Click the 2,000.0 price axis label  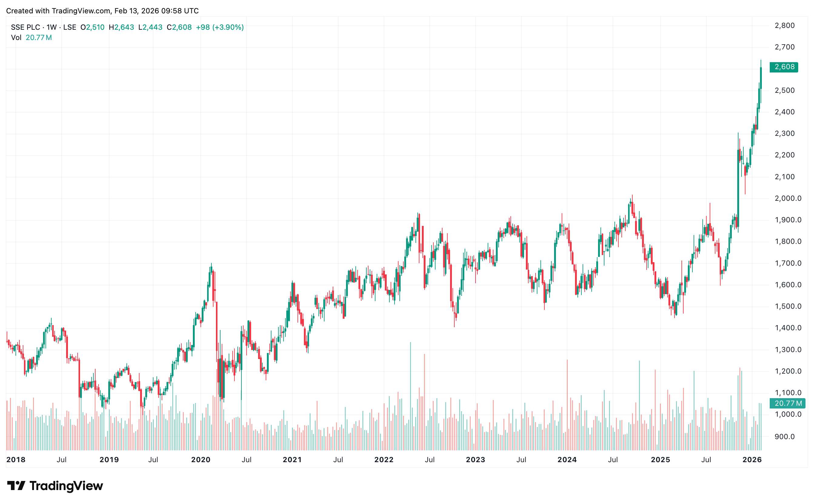[x=788, y=198]
